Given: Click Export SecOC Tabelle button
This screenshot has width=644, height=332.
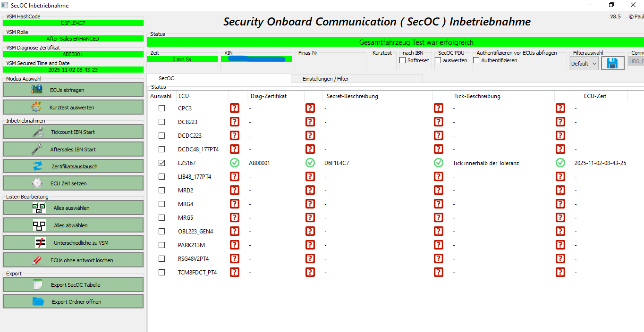Looking at the screenshot, I should point(73,285).
